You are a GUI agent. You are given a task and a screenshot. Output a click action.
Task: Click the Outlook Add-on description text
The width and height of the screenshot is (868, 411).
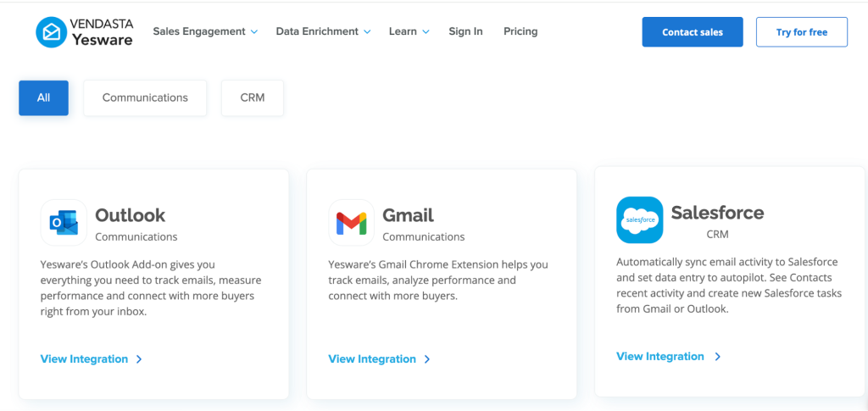[151, 288]
